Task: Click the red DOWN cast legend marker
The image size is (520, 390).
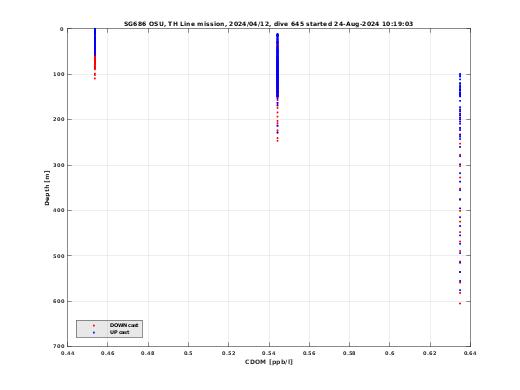Action: pos(94,325)
